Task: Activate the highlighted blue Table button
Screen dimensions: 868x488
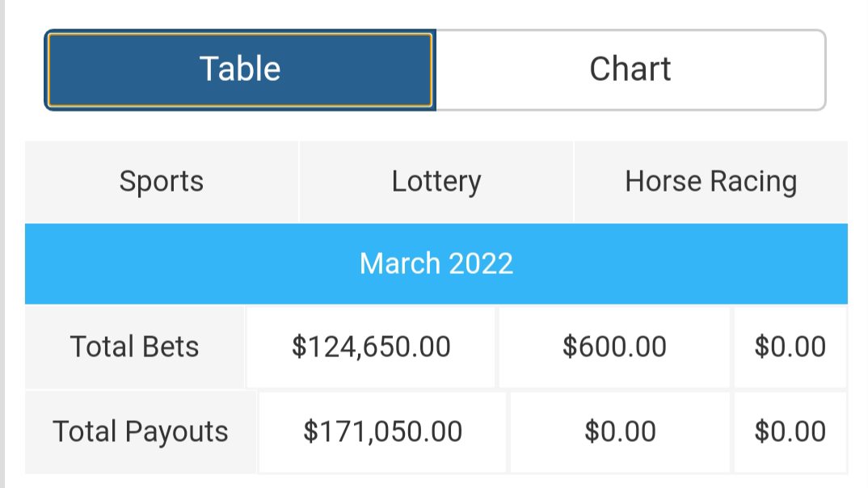Action: pyautogui.click(x=240, y=69)
